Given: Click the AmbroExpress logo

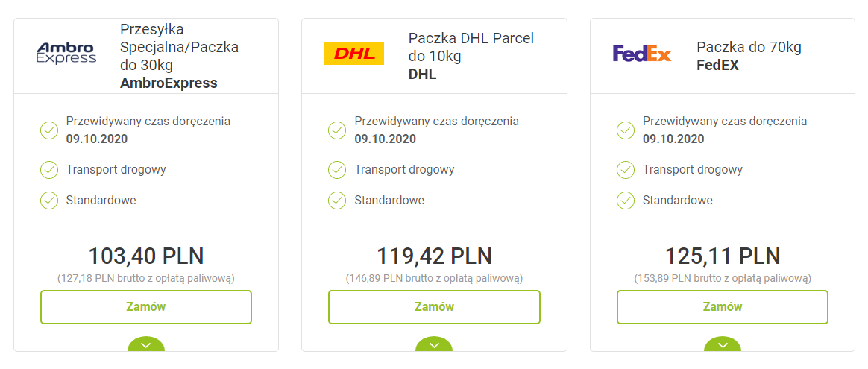Looking at the screenshot, I should pyautogui.click(x=66, y=53).
